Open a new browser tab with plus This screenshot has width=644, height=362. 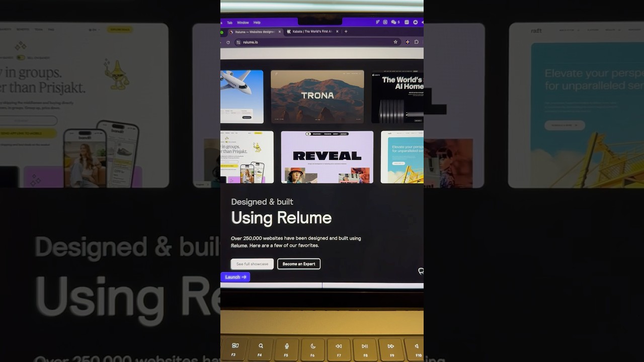point(346,31)
